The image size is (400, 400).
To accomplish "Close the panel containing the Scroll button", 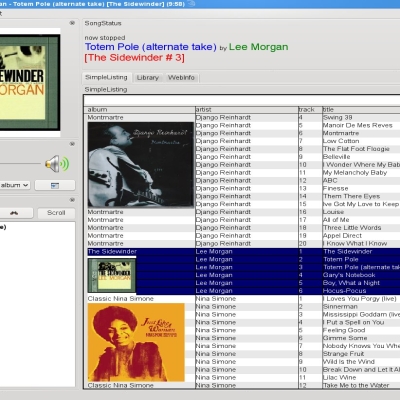I will [x=72, y=200].
